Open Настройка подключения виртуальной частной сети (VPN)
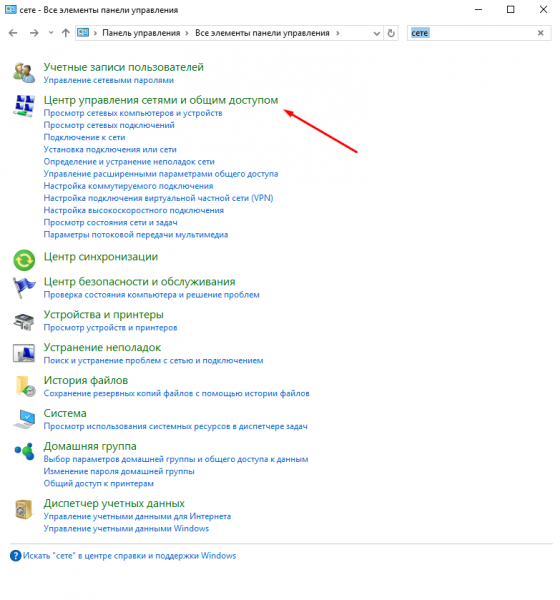 tap(158, 198)
